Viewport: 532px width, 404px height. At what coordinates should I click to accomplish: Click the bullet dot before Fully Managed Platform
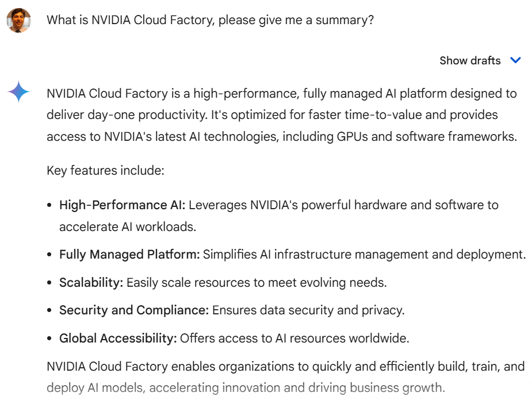(49, 255)
